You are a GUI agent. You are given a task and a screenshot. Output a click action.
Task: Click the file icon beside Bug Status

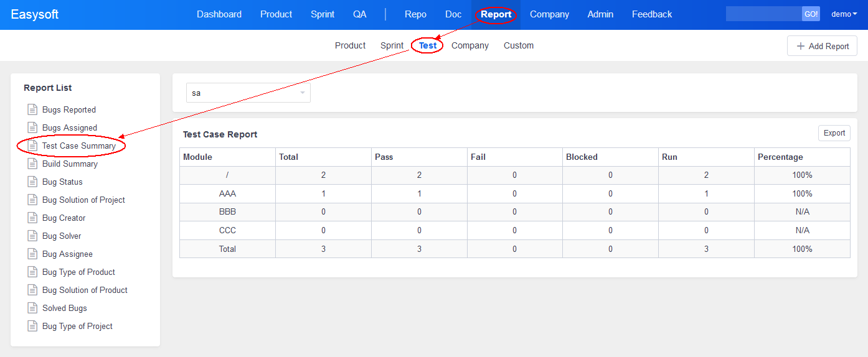tap(32, 182)
